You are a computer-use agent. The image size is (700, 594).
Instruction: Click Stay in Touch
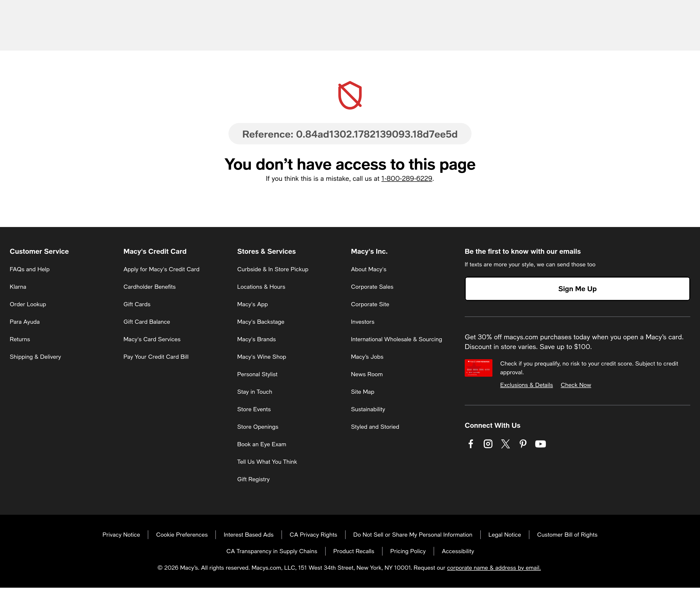coord(254,392)
